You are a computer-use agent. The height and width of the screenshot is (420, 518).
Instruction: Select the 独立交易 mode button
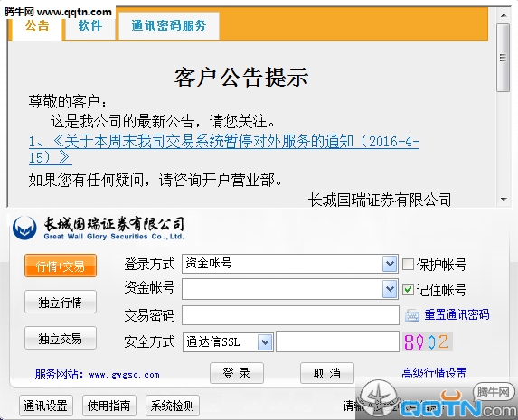tap(61, 338)
